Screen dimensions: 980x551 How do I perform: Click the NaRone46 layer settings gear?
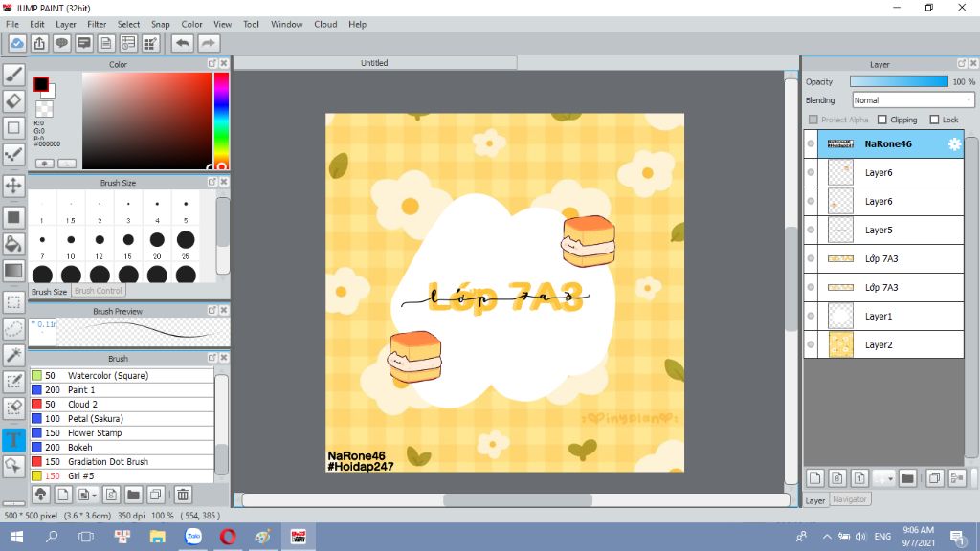click(x=953, y=144)
